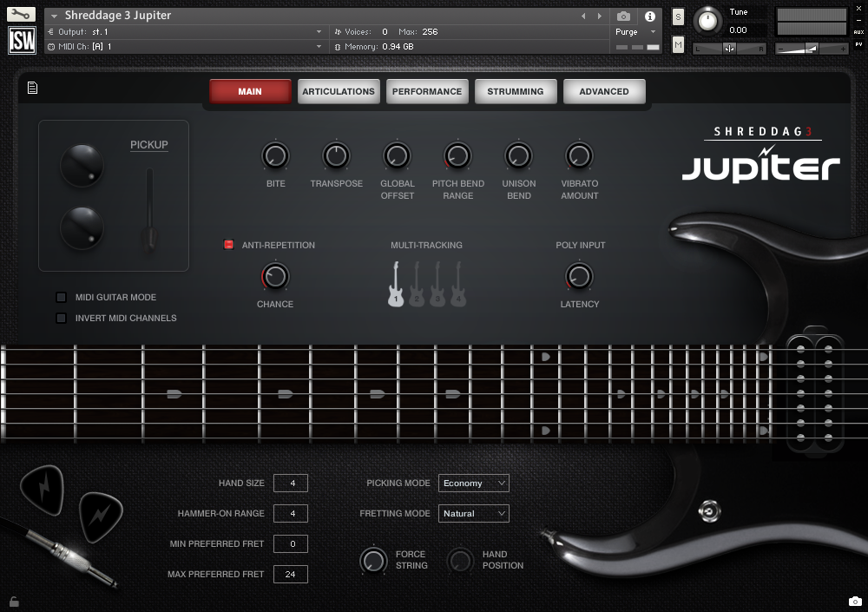Screen dimensions: 868x612
Task: Toggle Anti-Repetition off
Action: point(228,245)
